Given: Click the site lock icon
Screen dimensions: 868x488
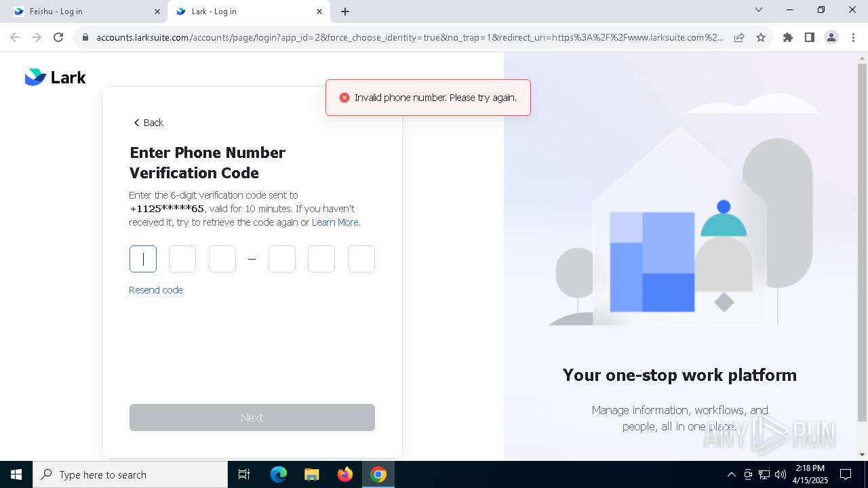Looking at the screenshot, I should pos(85,38).
